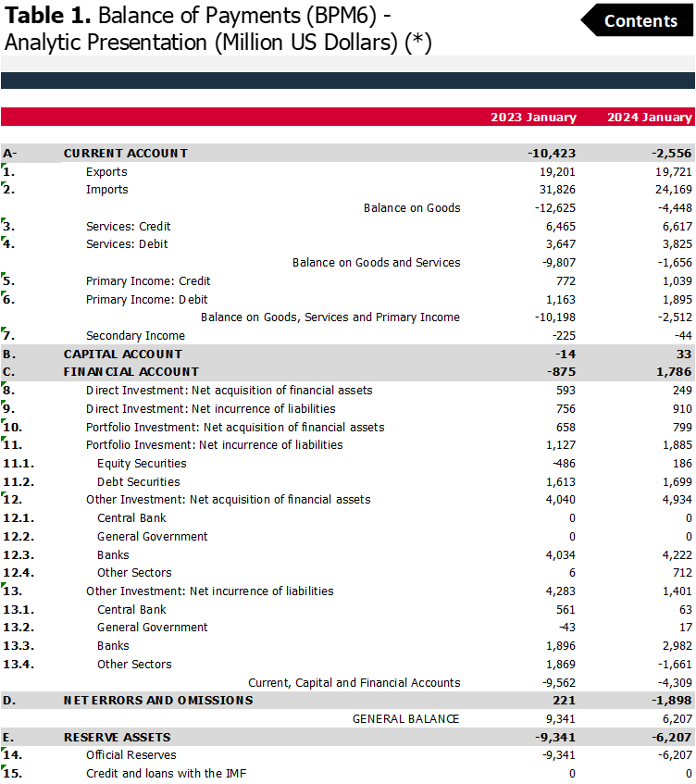Screen dimensions: 696x784
Task: Select Credit and loans with the IMF
Action: pyautogui.click(x=166, y=774)
